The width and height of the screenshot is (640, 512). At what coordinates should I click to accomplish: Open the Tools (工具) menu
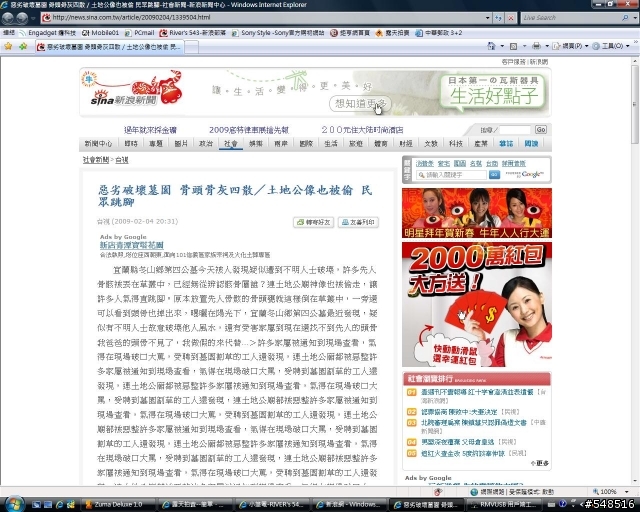pos(611,46)
